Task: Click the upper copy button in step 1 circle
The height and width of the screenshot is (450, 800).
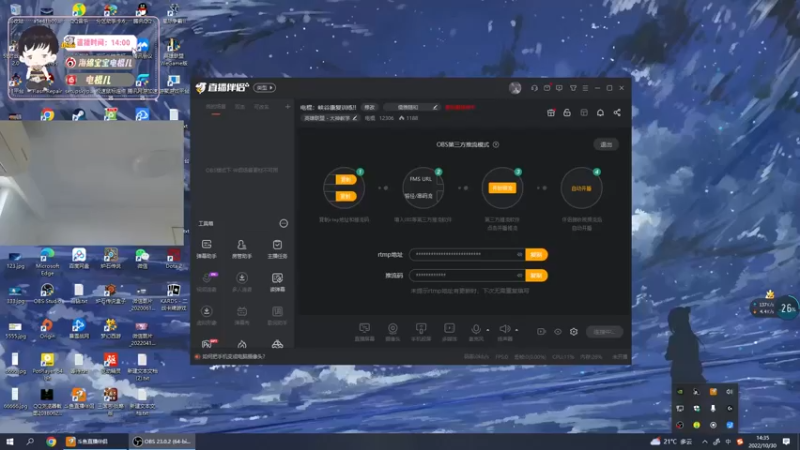Action: pos(345,180)
